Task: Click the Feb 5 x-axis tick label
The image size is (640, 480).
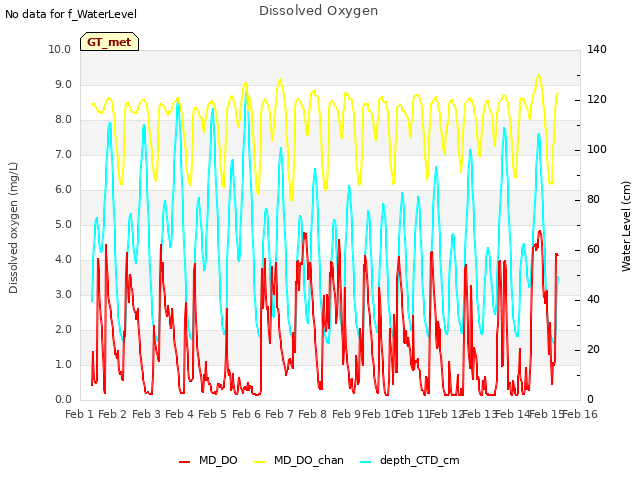Action: coord(212,414)
